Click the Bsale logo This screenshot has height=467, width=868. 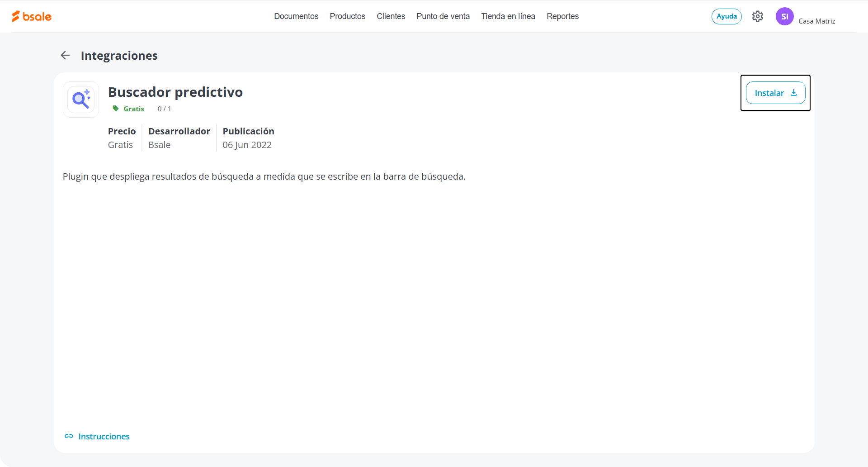point(32,16)
